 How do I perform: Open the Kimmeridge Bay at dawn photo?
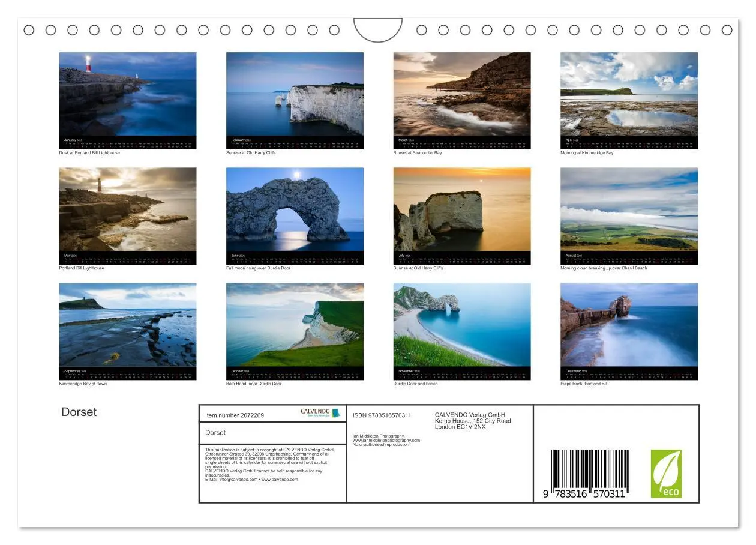(128, 325)
